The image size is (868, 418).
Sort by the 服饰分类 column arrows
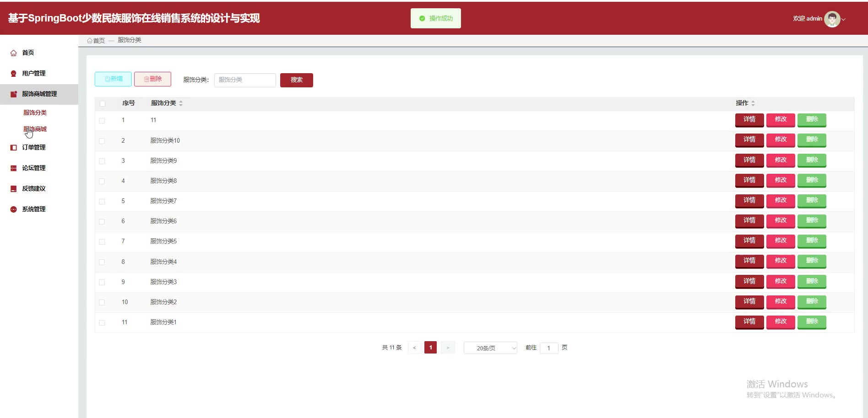(x=181, y=103)
